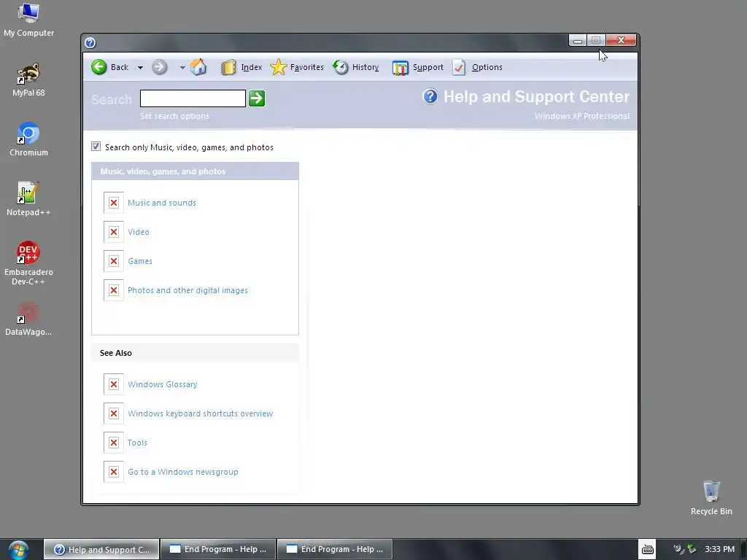The width and height of the screenshot is (747, 560).
Task: Click broken image icon beside newsgroup link
Action: pyautogui.click(x=113, y=472)
